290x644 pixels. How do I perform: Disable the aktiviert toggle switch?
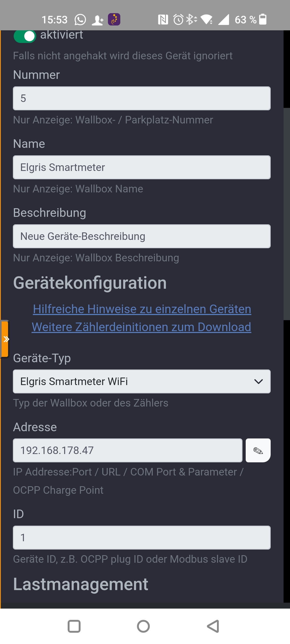pos(25,36)
